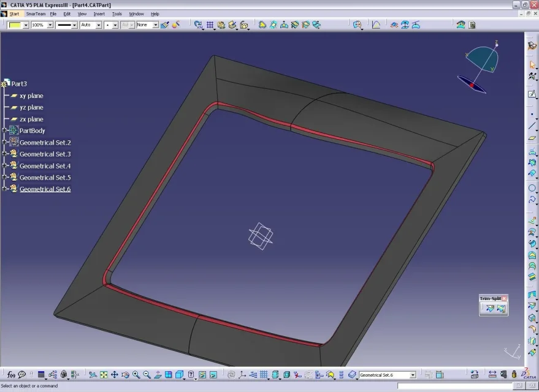Open the File menu
The image size is (539, 392).
pyautogui.click(x=53, y=13)
